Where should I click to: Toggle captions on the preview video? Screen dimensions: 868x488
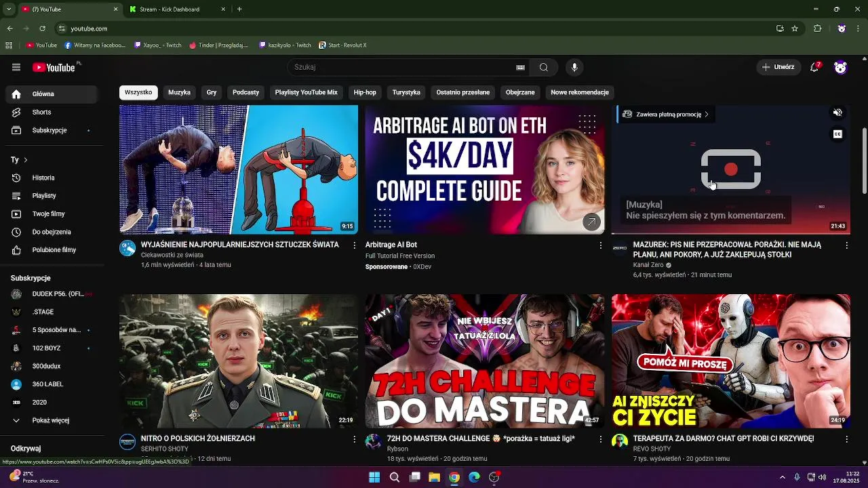click(837, 134)
